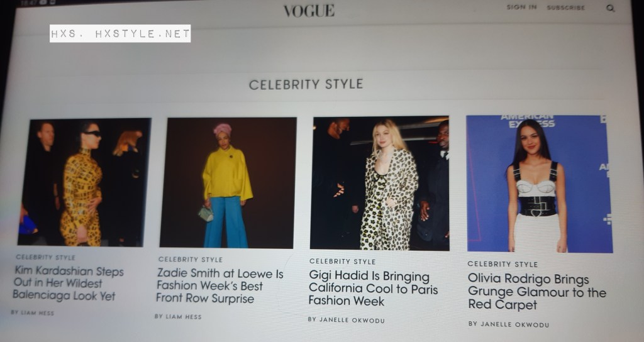
Task: Open author Liam Hess under Kim article
Action: [33, 312]
